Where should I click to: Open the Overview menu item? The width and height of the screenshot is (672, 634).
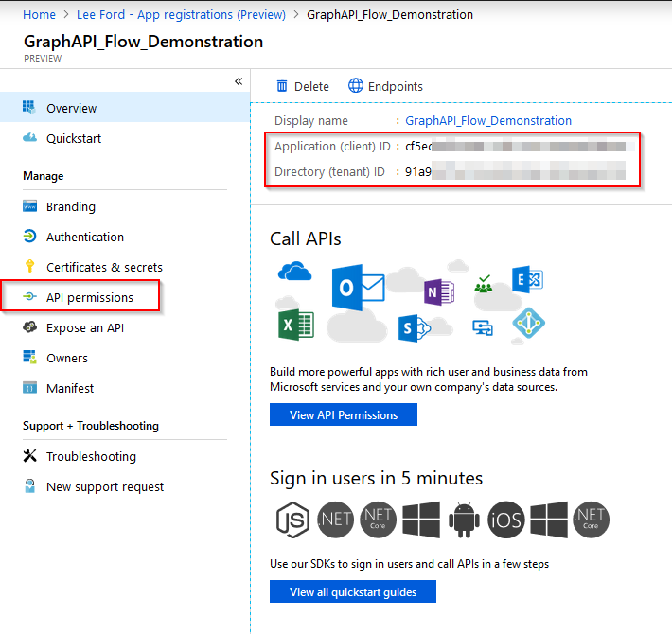125,108
